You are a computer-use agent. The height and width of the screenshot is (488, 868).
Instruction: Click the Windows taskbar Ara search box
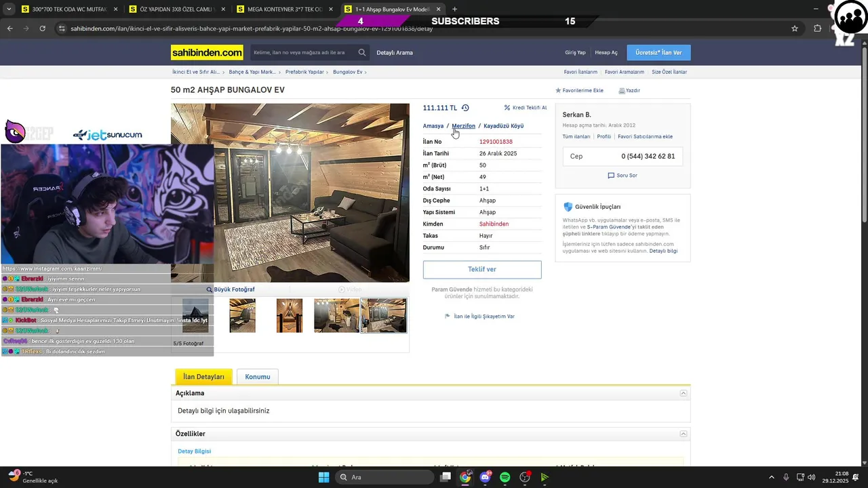(384, 477)
